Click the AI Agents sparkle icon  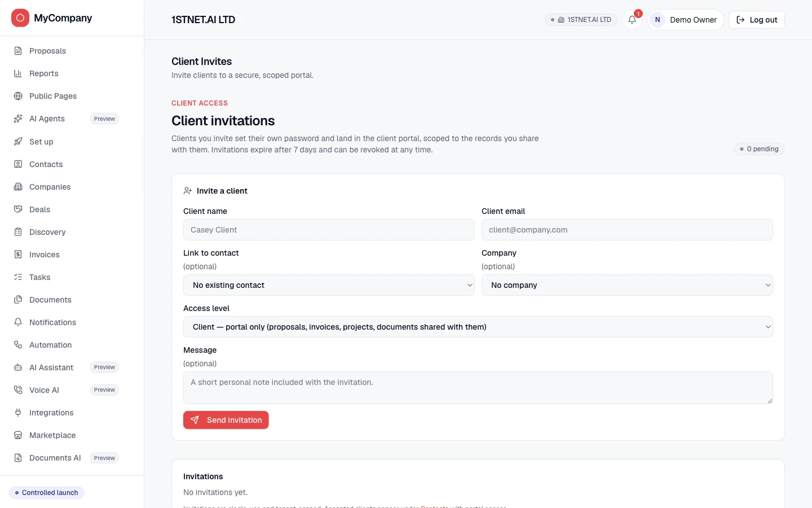click(x=18, y=119)
